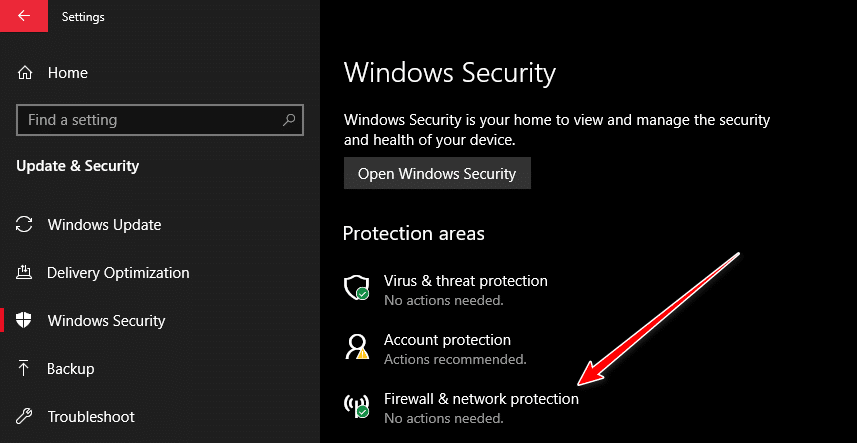Open Virus & threat protection area
Viewport: 857px width, 443px height.
coord(465,281)
